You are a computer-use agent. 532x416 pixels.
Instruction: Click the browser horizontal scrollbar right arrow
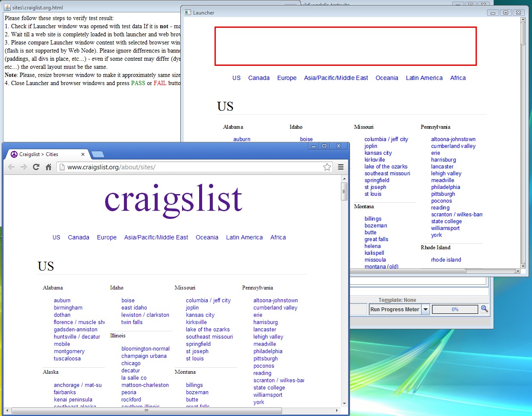pos(337,410)
